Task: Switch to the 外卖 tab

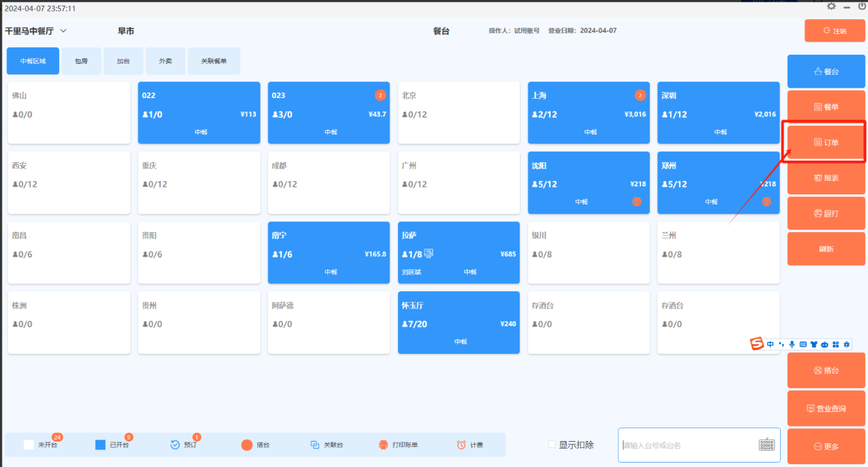Action: 165,61
